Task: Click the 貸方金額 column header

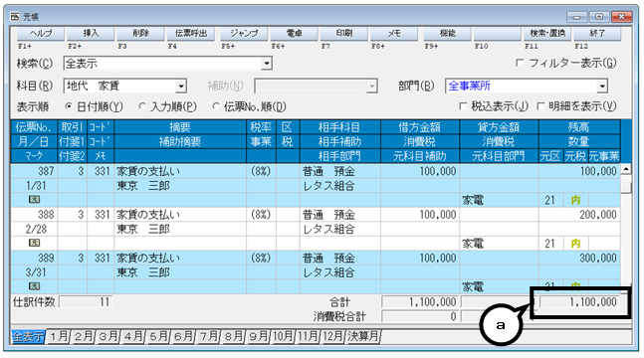Action: point(499,127)
